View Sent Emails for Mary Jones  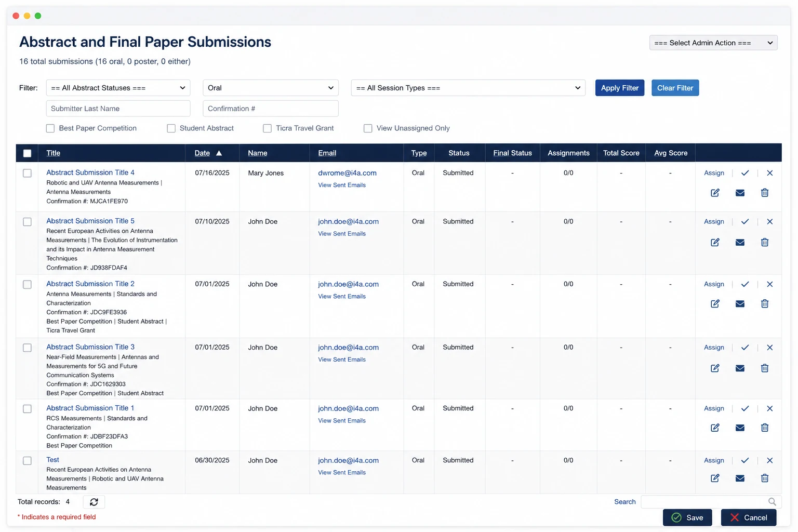[342, 185]
